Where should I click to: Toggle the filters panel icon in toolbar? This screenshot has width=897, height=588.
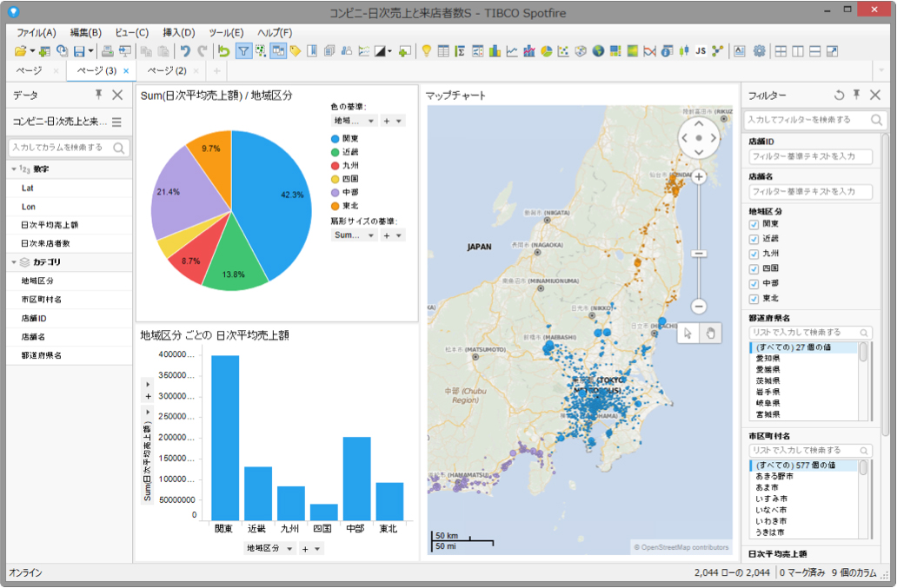point(244,51)
